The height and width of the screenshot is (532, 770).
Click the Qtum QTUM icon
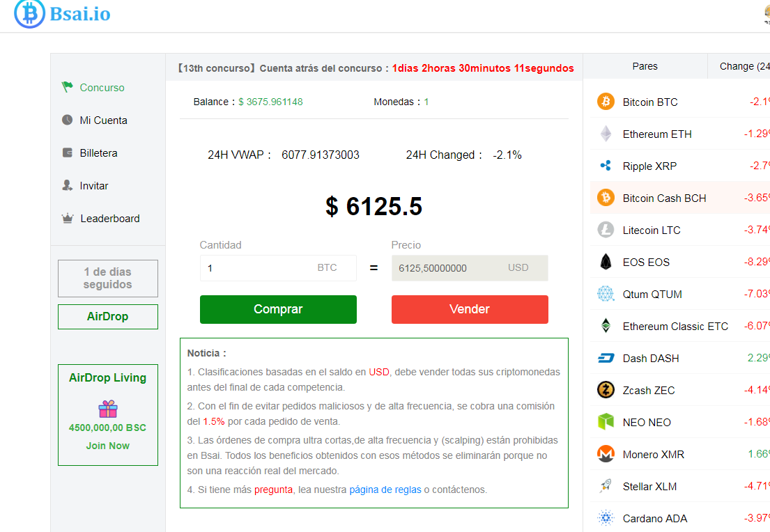(606, 294)
